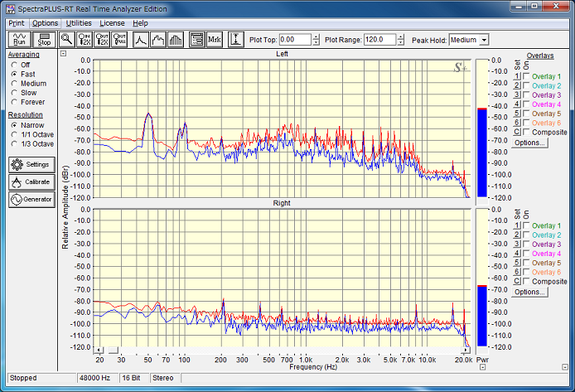
Task: Open the display layout options icon
Action: [197, 39]
